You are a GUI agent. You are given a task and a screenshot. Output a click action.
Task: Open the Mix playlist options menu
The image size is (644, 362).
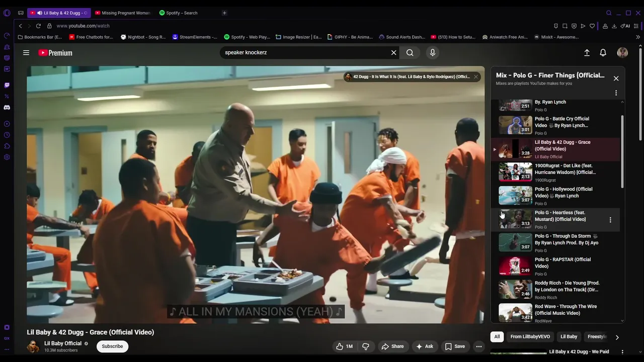point(616,93)
